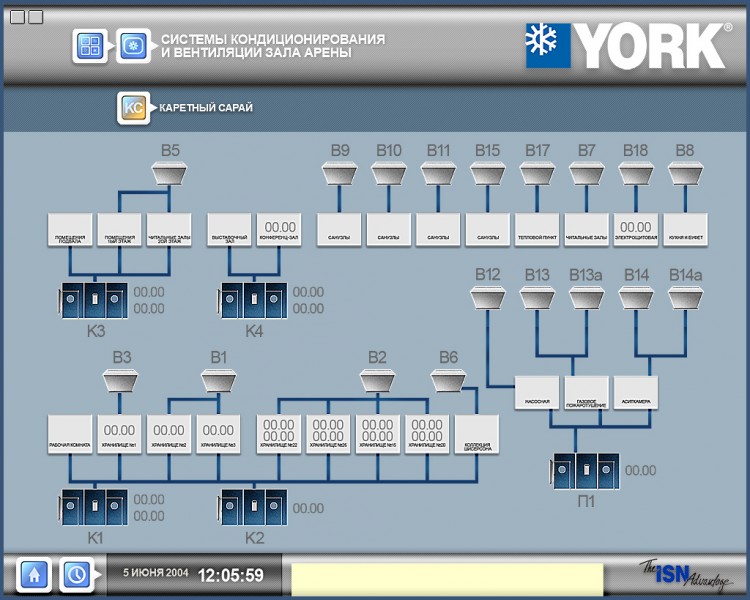The width and height of the screenshot is (750, 600).
Task: Open air handling unit K3
Action: click(94, 300)
